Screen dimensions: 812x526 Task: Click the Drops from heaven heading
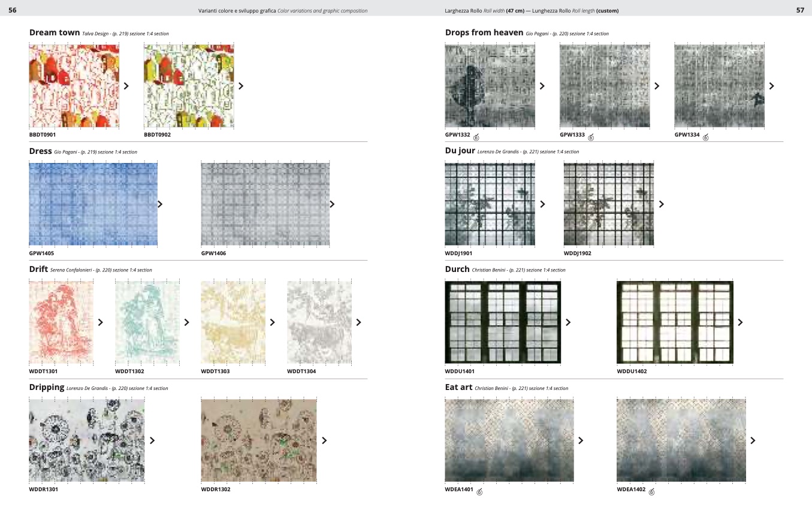click(484, 33)
